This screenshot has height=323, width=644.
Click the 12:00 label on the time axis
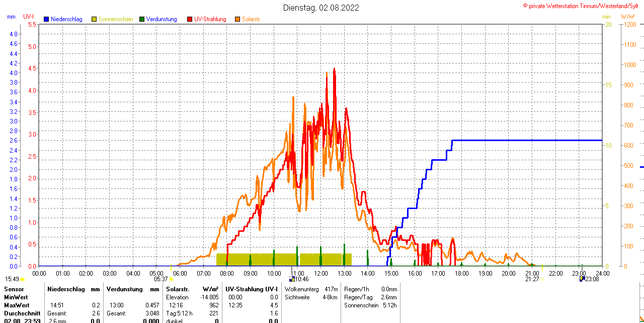[x=321, y=273]
